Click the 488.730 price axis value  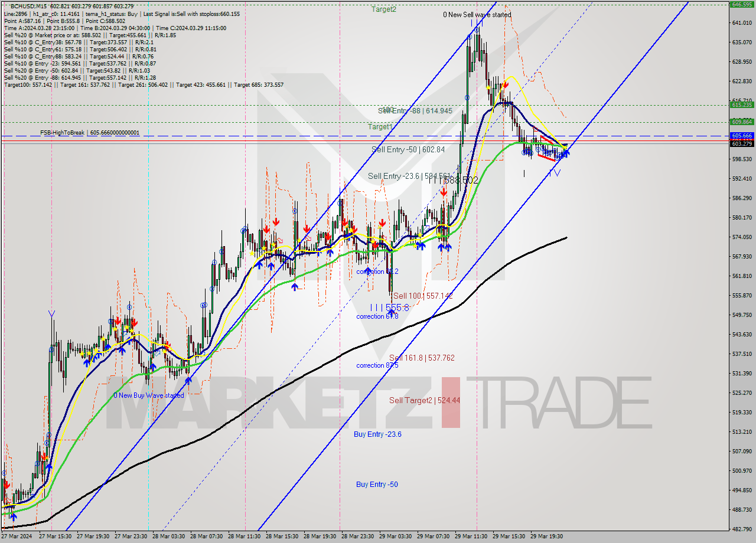pyautogui.click(x=741, y=509)
